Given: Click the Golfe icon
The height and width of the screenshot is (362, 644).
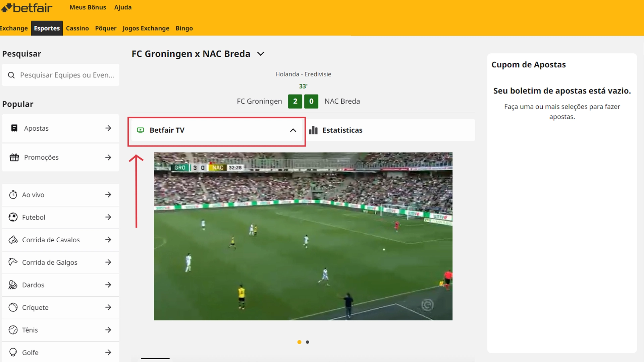Looking at the screenshot, I should (13, 352).
